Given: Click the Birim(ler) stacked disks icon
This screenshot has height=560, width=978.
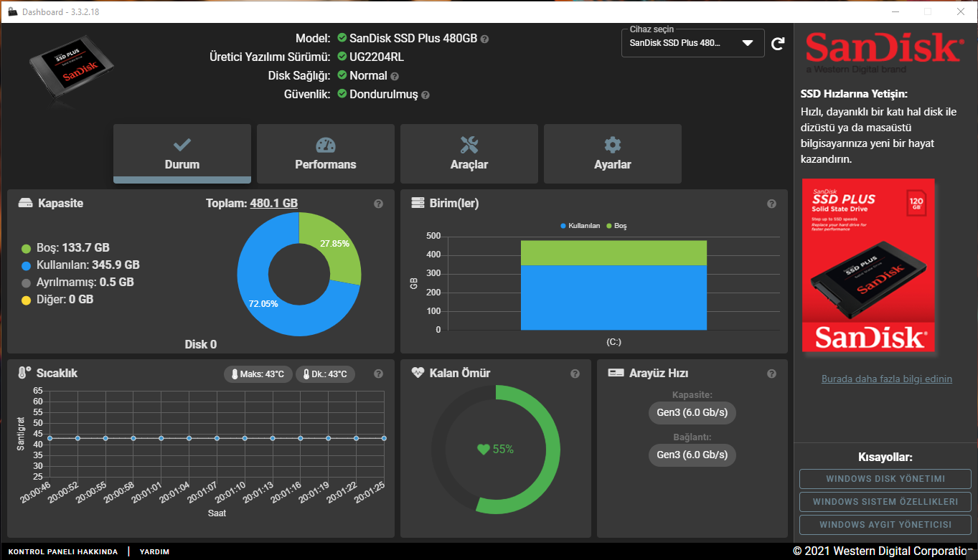Looking at the screenshot, I should pyautogui.click(x=418, y=203).
